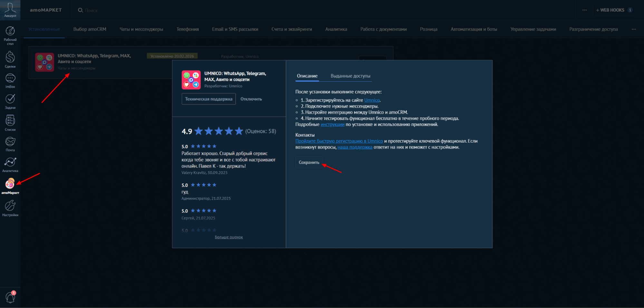Open the Account profile icon
This screenshot has width=644, height=308.
(x=10, y=10)
